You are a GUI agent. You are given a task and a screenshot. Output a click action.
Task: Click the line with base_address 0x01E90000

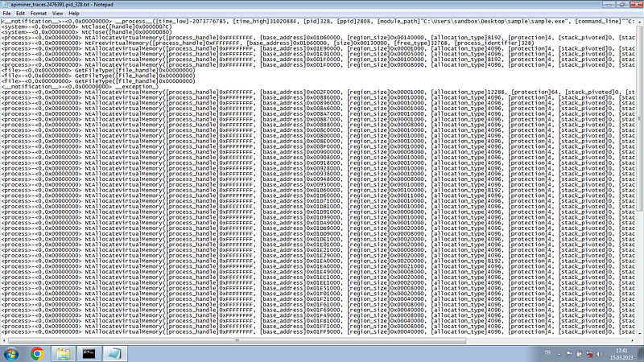(318, 48)
